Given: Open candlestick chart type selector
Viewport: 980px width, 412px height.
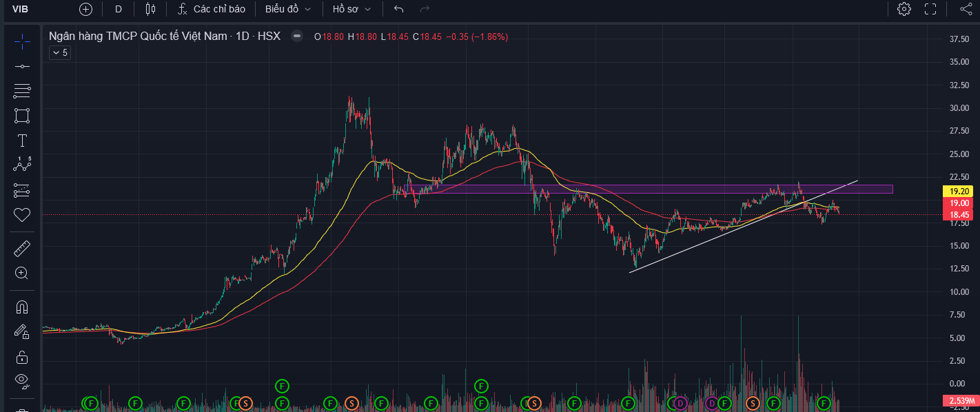Looking at the screenshot, I should [150, 9].
